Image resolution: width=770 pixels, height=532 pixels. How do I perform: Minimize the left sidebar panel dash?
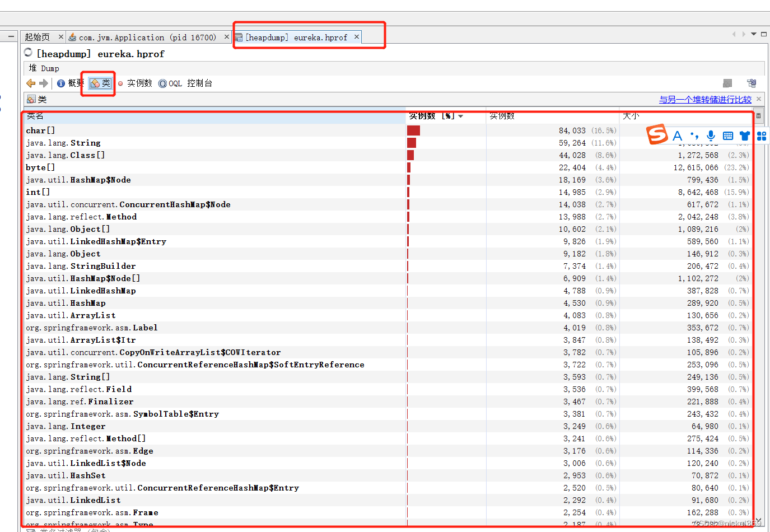[11, 36]
